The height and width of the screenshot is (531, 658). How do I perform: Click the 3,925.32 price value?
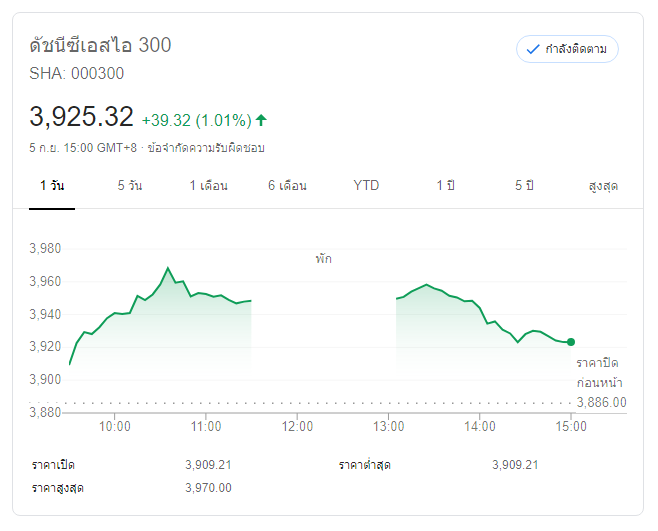81,117
